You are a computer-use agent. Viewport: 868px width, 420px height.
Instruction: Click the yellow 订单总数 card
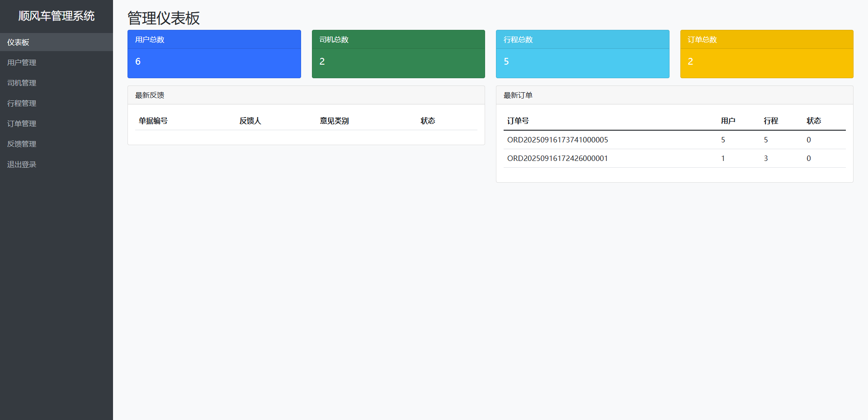click(x=766, y=54)
